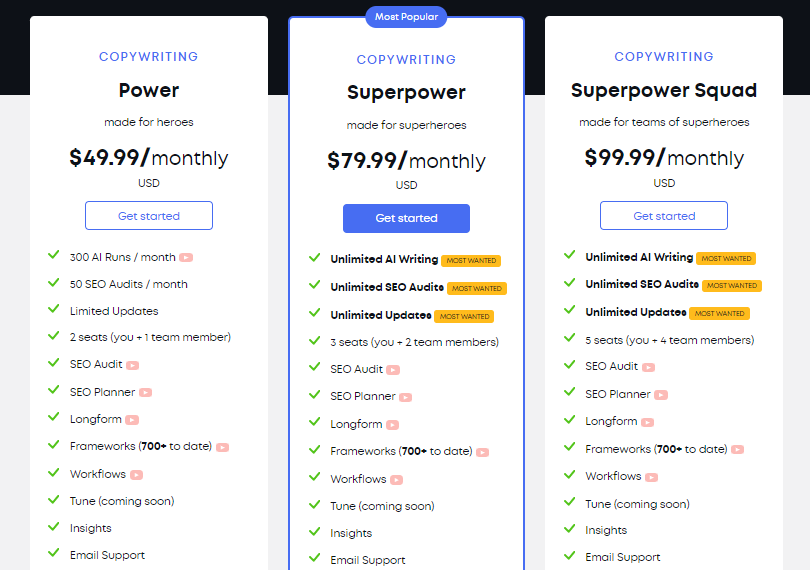
Task: Click the Most Popular badge
Action: [x=407, y=17]
